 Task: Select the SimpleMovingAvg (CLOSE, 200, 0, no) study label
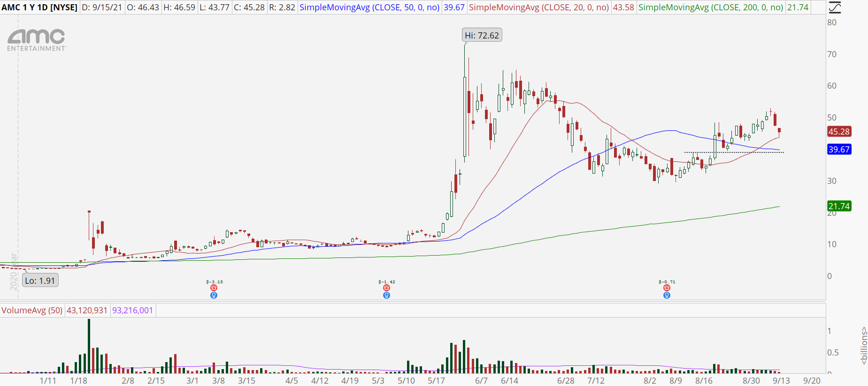(711, 8)
